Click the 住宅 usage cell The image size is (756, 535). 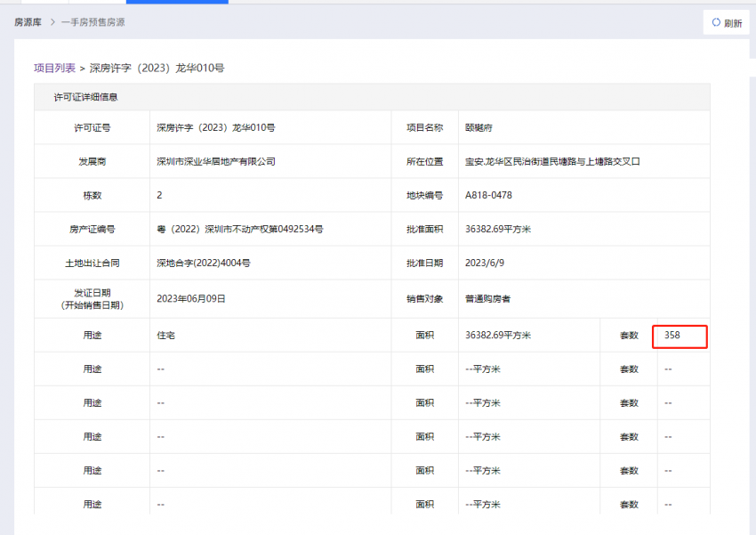166,336
